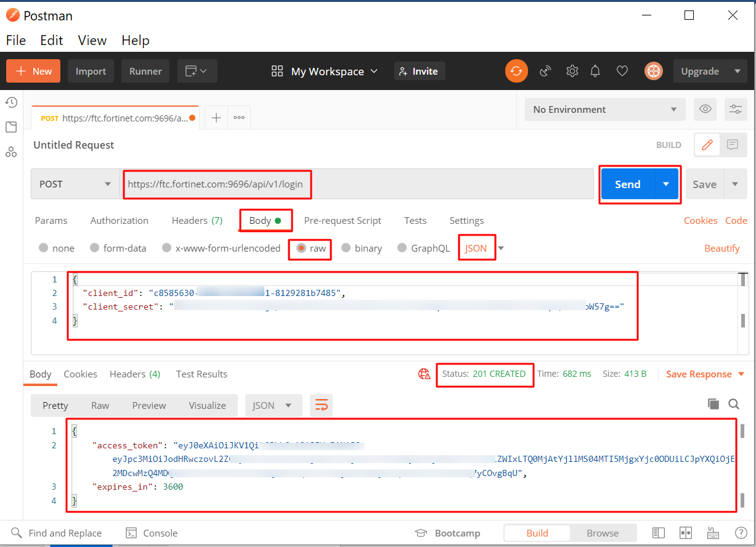Open the Help menu
Viewport: 756px width, 547px height.
136,40
